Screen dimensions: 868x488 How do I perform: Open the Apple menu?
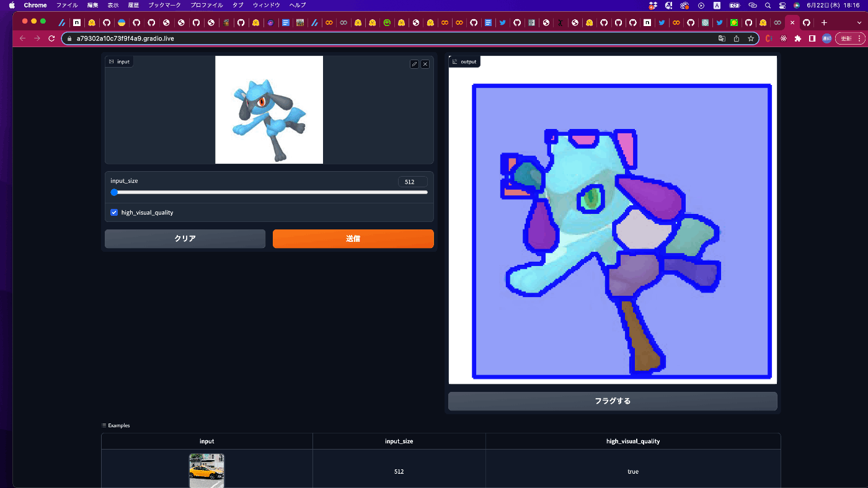click(11, 5)
